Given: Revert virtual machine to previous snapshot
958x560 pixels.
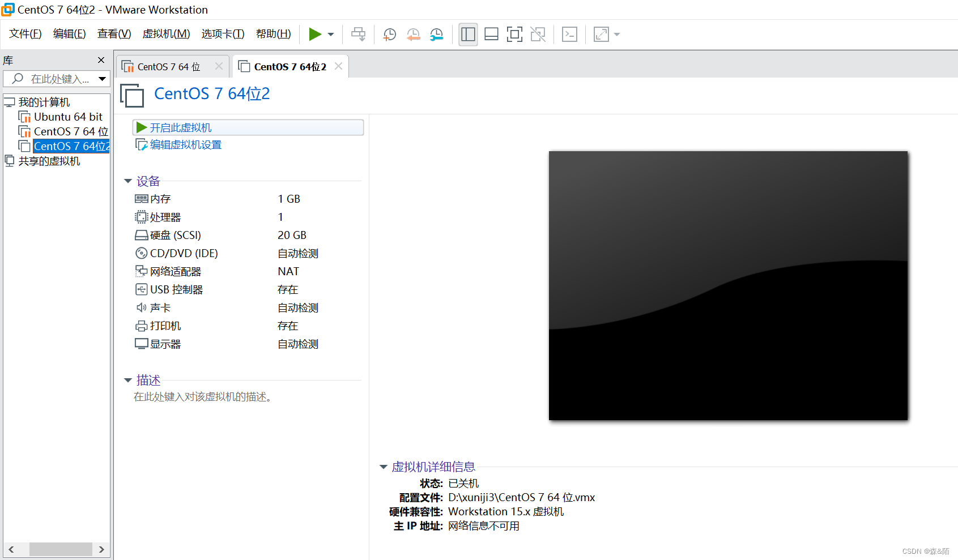Looking at the screenshot, I should [x=413, y=35].
